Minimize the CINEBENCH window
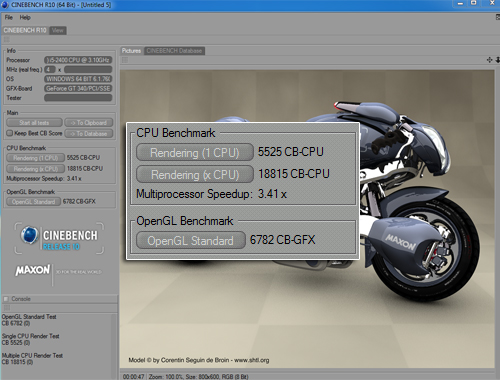This screenshot has height=380, width=500. [x=460, y=3]
